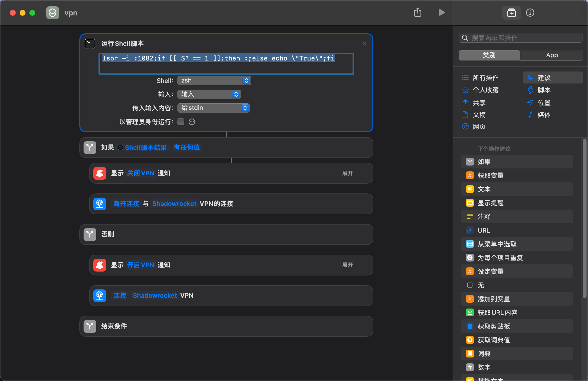Open the action library panel icon
Viewport: 588px width, 381px height.
[511, 12]
